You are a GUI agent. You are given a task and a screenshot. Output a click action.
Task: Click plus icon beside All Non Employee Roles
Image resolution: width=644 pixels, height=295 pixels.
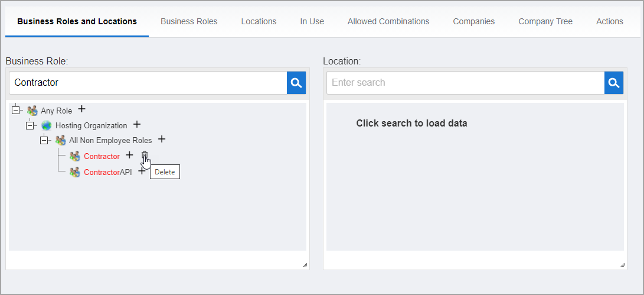(162, 140)
